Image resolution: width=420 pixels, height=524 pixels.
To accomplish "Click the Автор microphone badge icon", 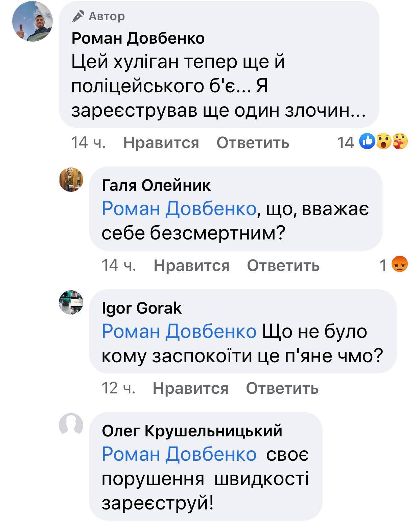I will (x=78, y=16).
